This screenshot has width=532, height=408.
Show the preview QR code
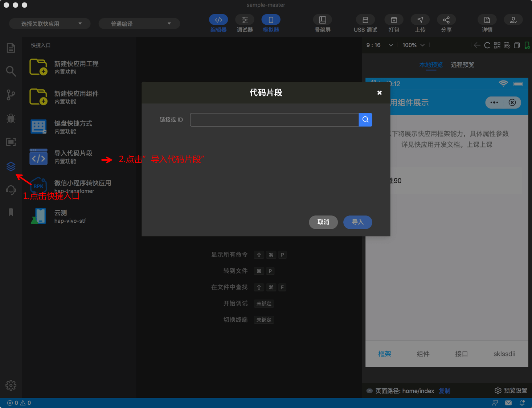pyautogui.click(x=497, y=45)
